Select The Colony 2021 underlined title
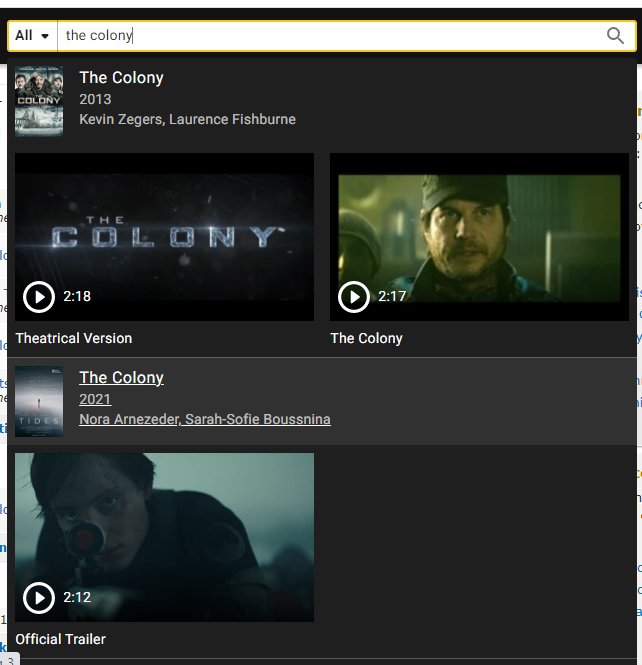 [121, 378]
